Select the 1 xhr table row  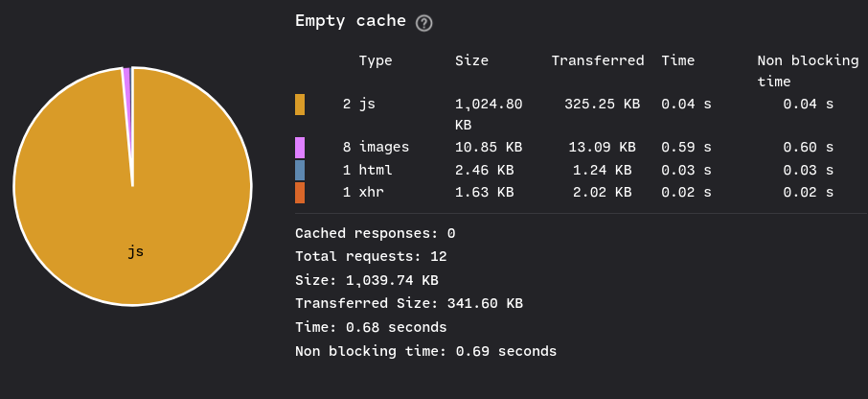pos(581,192)
